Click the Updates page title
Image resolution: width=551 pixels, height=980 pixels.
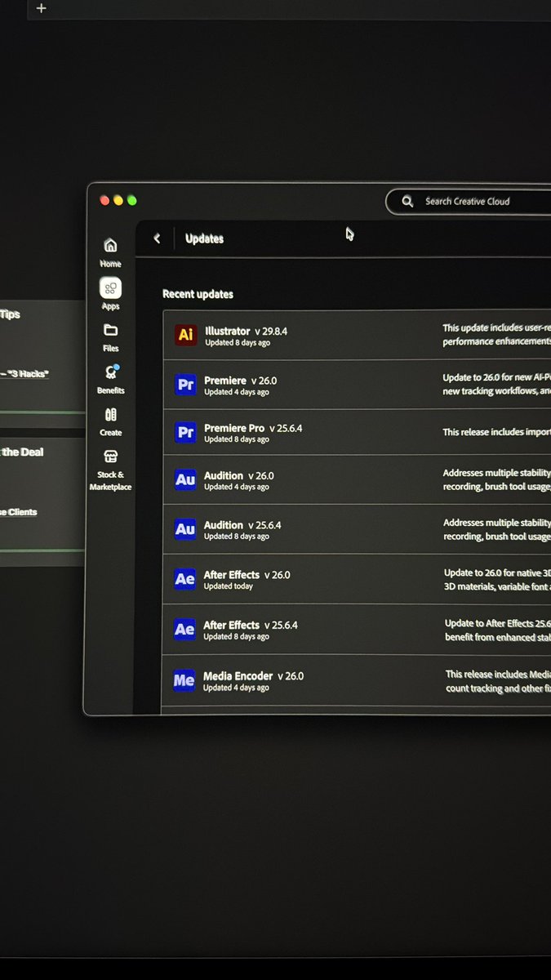(204, 238)
